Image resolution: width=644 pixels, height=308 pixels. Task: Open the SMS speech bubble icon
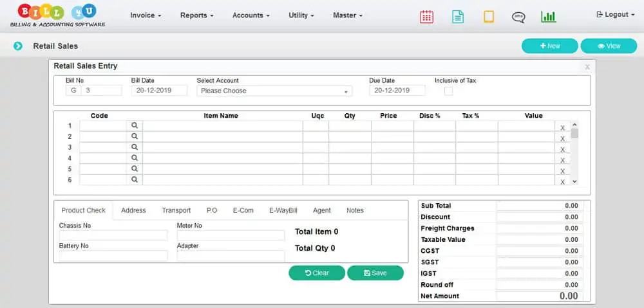[x=518, y=17]
